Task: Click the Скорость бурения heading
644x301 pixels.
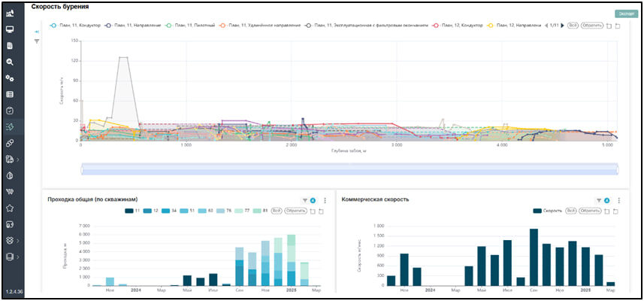Action: 60,7
